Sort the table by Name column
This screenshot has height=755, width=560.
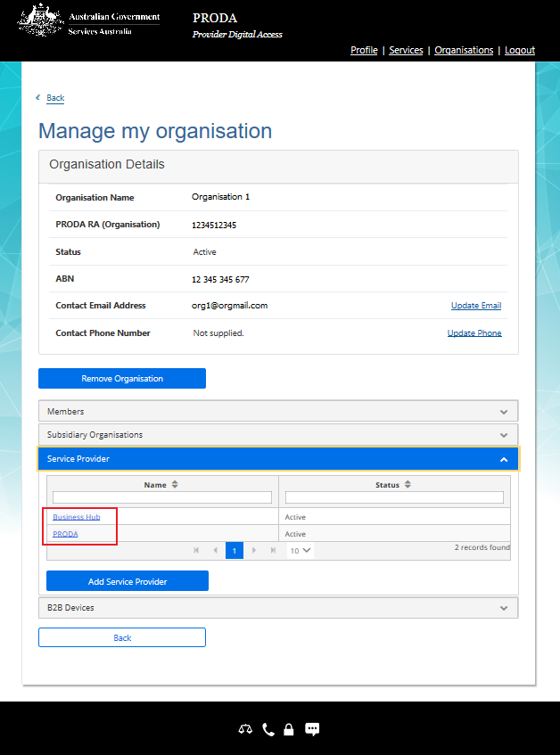point(175,484)
